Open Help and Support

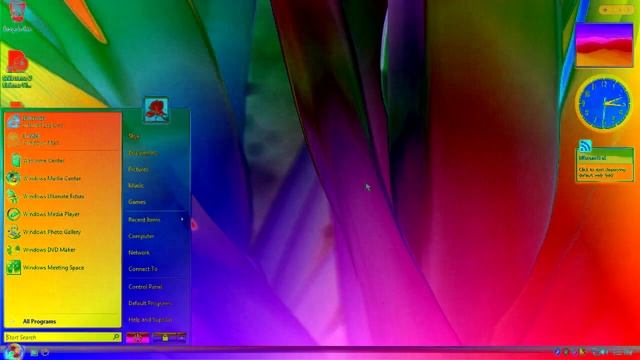pos(150,320)
